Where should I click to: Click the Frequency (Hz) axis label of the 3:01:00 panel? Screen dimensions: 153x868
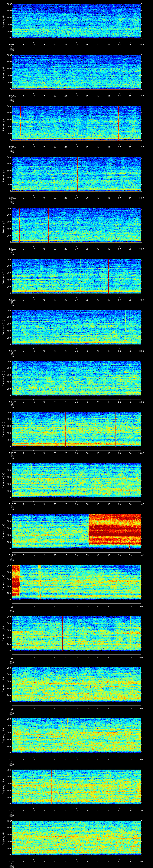tap(3, 21)
